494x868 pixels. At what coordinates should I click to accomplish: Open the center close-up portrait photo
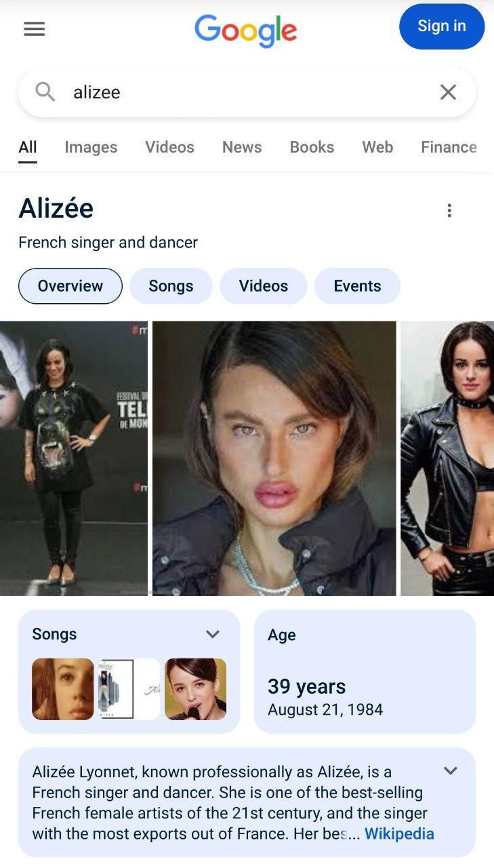[x=274, y=458]
